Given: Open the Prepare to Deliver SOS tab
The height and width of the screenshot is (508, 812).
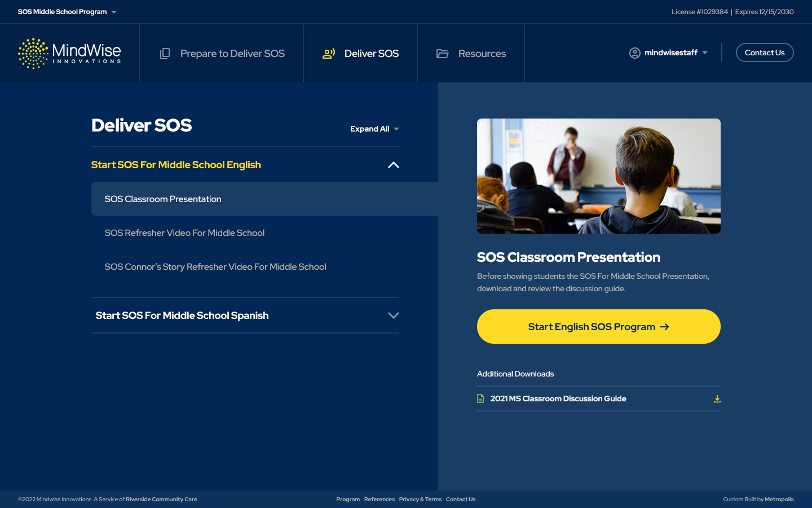Looking at the screenshot, I should point(232,54).
